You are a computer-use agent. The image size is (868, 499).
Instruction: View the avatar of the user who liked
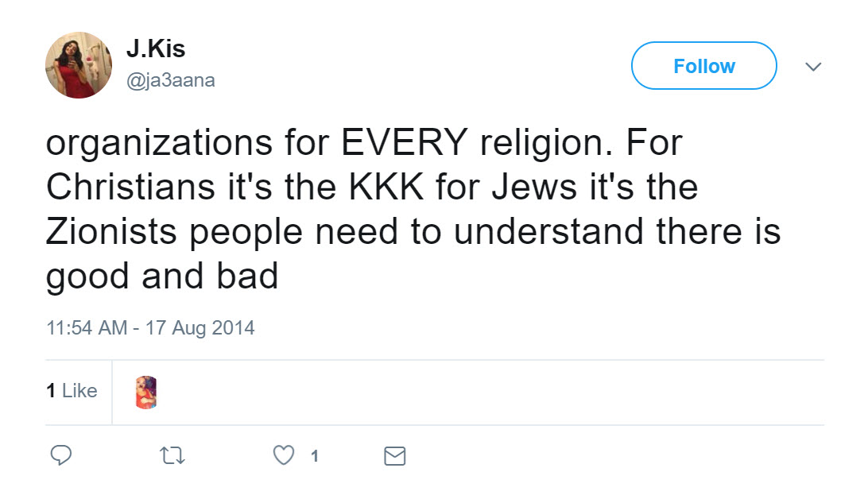click(145, 393)
